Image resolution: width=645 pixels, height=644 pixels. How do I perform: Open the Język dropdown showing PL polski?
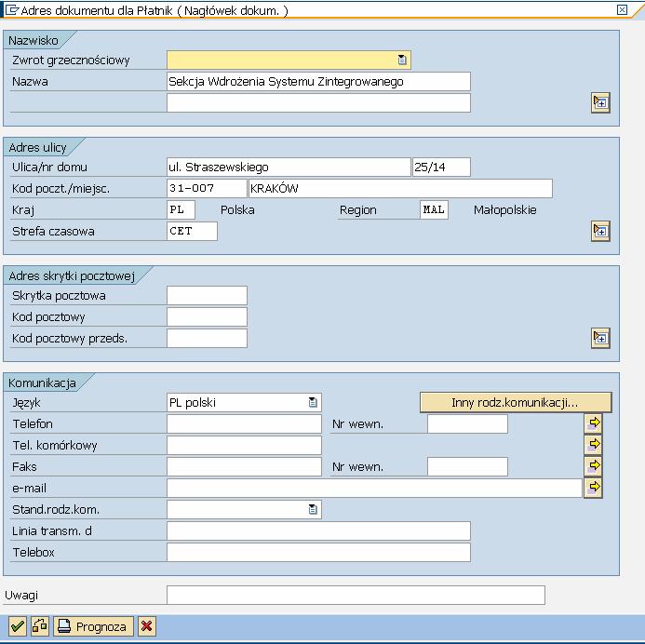(313, 403)
